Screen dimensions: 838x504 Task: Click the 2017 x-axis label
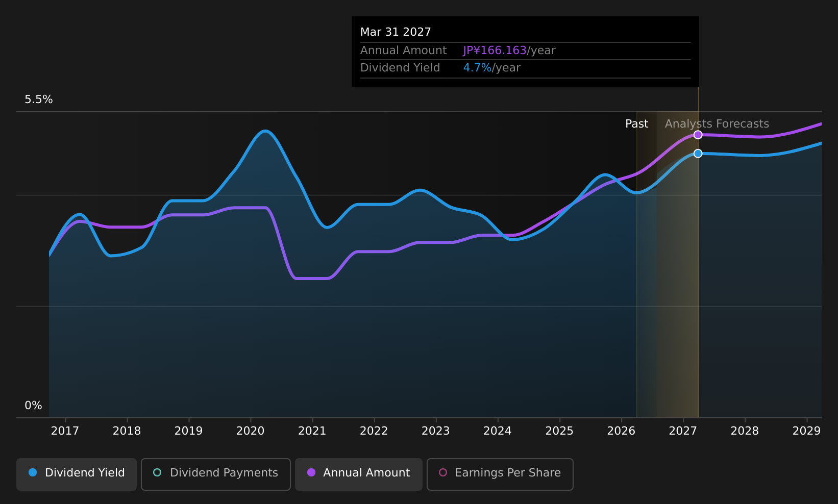[65, 431]
